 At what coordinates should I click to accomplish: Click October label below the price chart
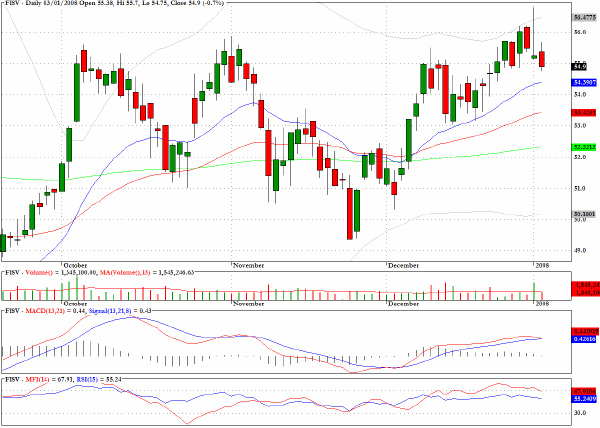click(x=75, y=265)
